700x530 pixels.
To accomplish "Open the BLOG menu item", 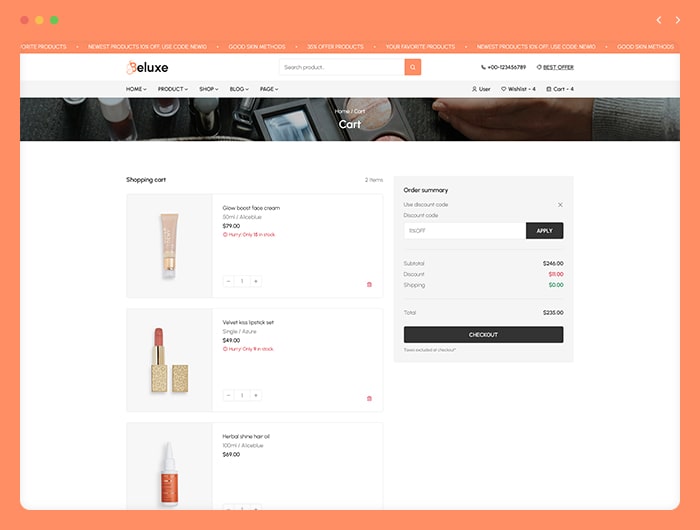I will coord(239,89).
